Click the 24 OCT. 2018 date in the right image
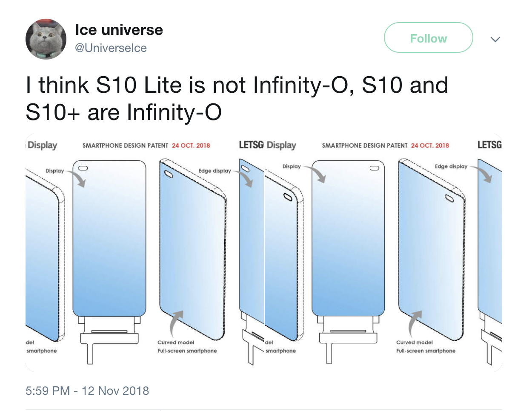The width and height of the screenshot is (532, 411). 430,146
